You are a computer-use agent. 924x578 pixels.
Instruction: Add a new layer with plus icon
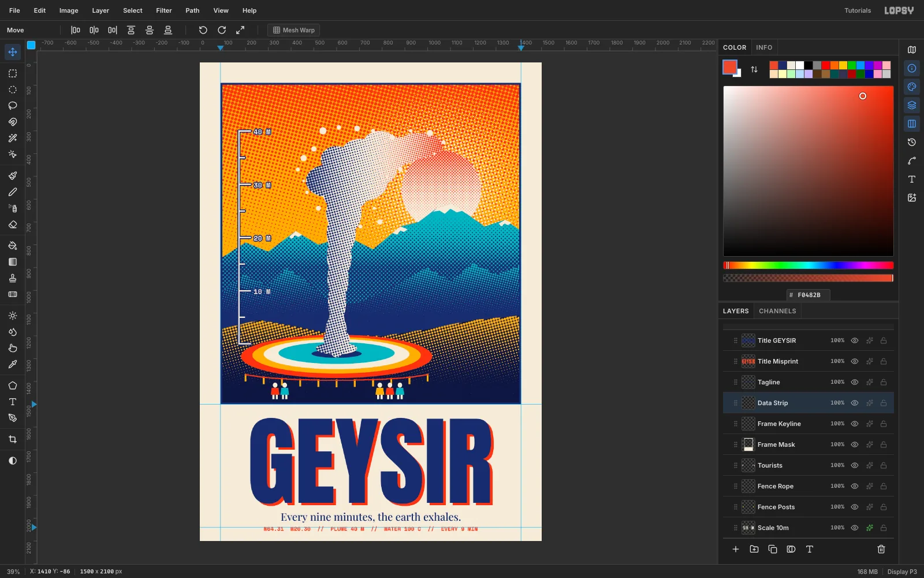pos(736,549)
